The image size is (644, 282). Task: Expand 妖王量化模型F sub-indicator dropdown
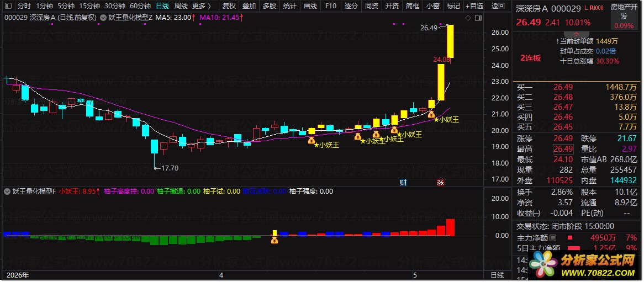[x=7, y=191]
